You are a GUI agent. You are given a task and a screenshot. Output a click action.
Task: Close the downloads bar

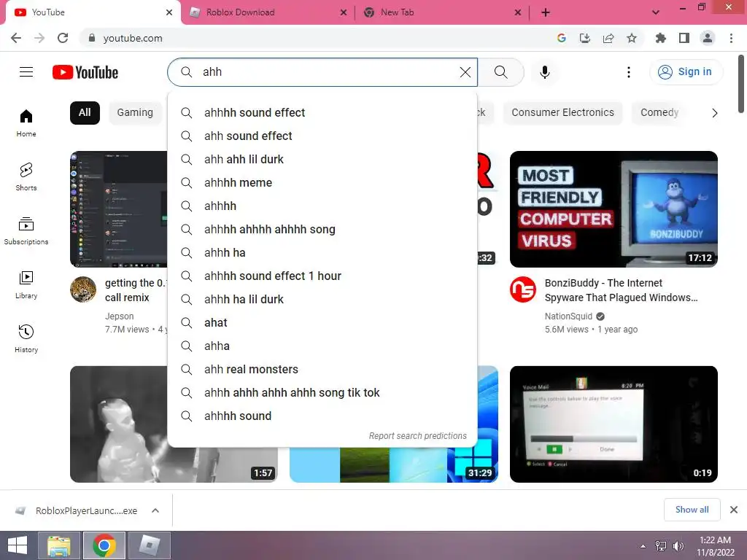(734, 510)
